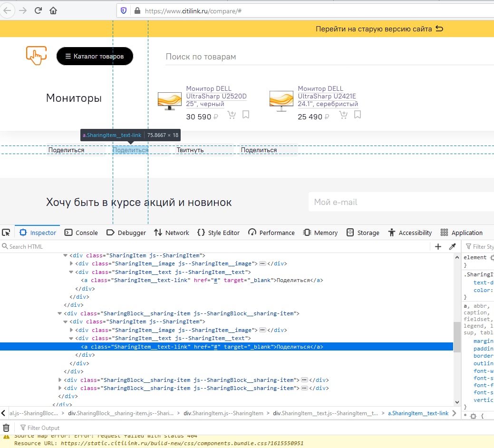This screenshot has height=448, width=494.
Task: Reload the page with the refresh icon
Action: (x=38, y=11)
